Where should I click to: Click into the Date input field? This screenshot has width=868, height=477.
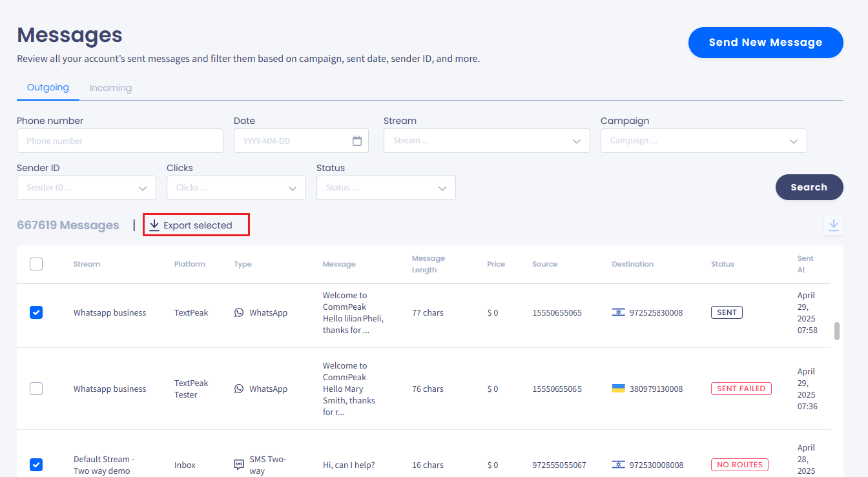coord(301,141)
